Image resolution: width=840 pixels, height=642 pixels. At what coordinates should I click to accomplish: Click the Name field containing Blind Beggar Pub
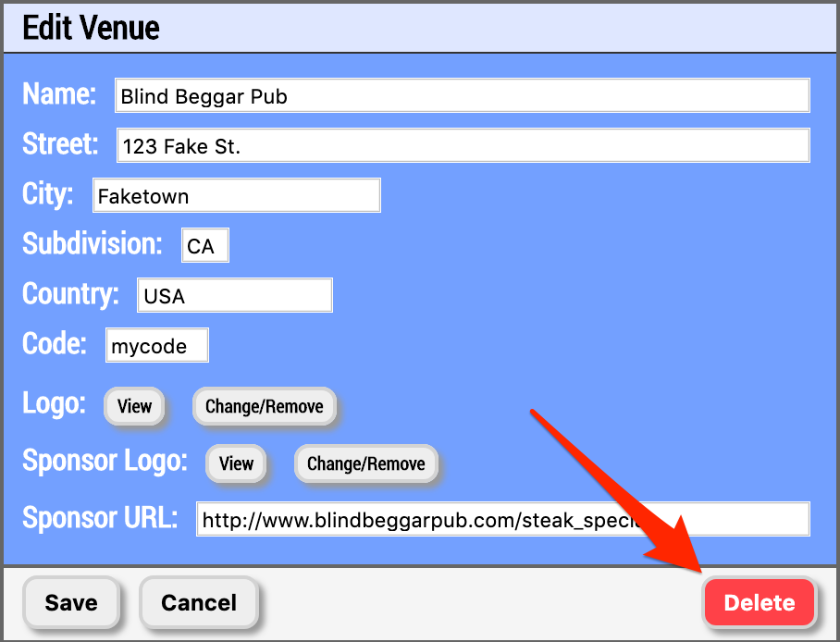click(462, 96)
